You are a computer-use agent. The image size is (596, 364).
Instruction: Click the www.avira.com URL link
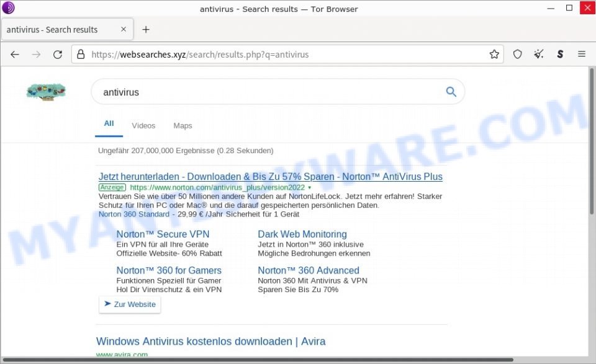[x=122, y=355]
